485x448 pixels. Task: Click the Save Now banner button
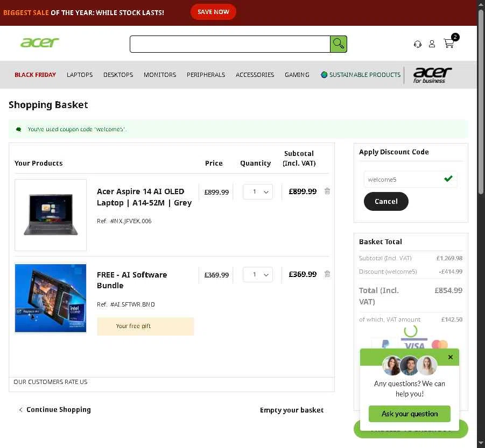pos(213,12)
